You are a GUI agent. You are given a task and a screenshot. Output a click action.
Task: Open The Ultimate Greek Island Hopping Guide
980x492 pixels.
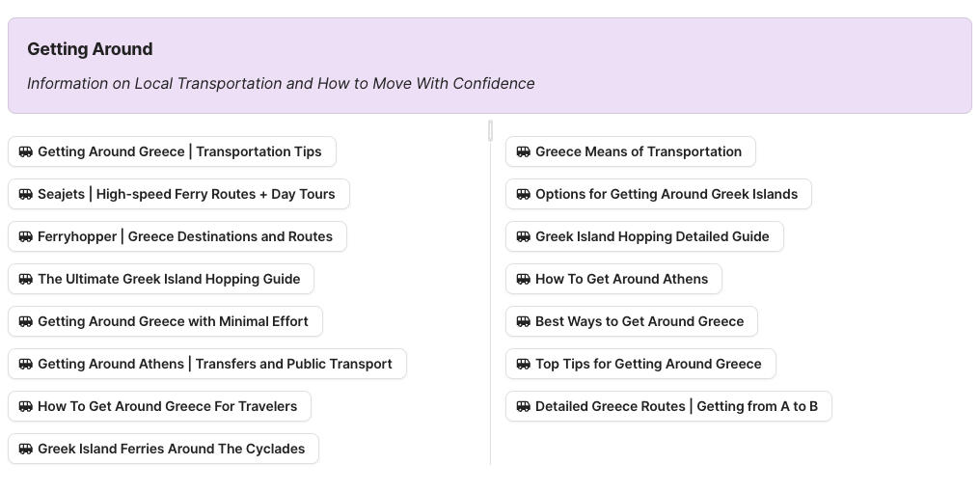click(169, 279)
